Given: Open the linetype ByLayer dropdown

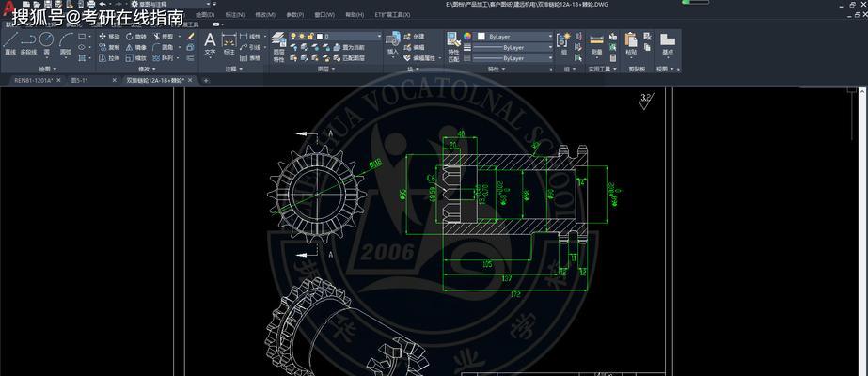Looking at the screenshot, I should tap(513, 57).
